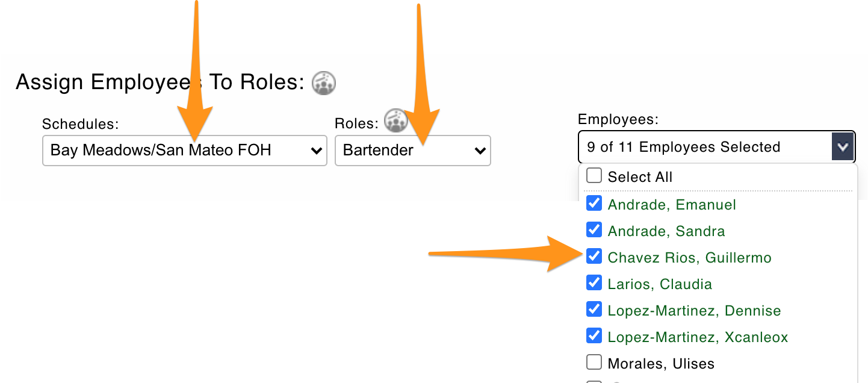Open the Roles dropdown showing Bartender

(x=413, y=151)
